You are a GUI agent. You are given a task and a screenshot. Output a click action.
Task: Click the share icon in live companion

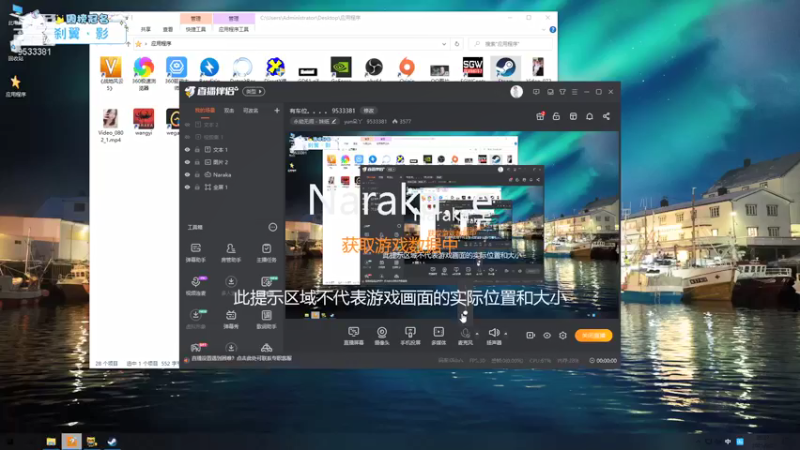(606, 116)
